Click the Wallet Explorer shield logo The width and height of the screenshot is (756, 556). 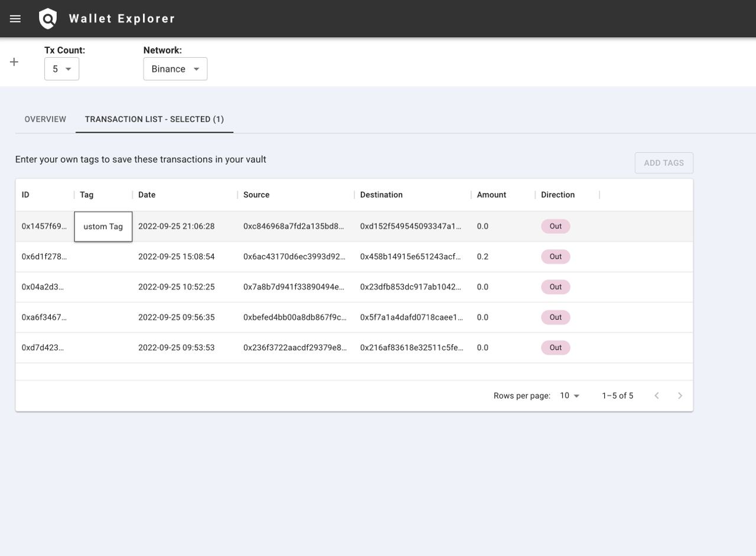(47, 18)
